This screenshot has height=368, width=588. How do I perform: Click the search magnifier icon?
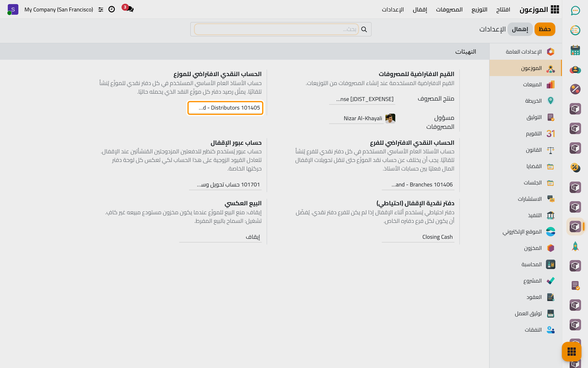pyautogui.click(x=364, y=29)
